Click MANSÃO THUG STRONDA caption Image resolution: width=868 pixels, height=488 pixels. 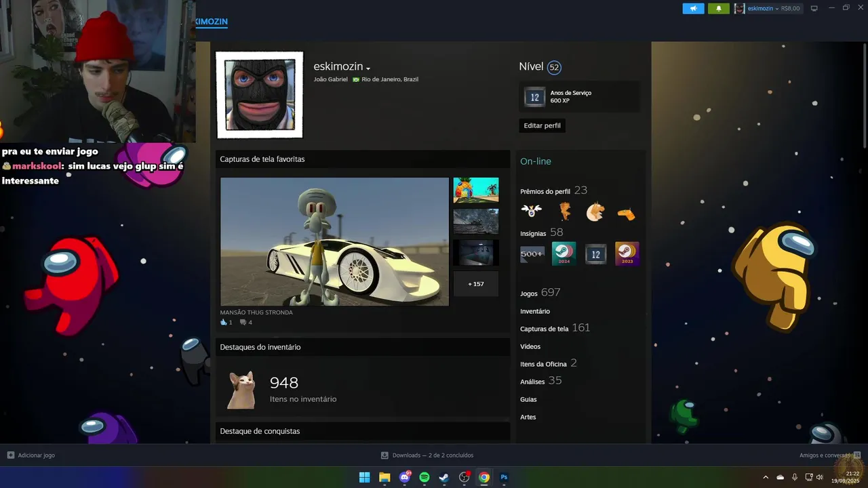[256, 312]
